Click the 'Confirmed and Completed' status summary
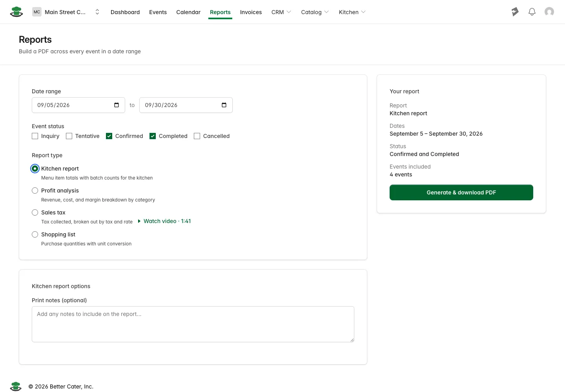This screenshot has height=392, width=565. pos(424,154)
